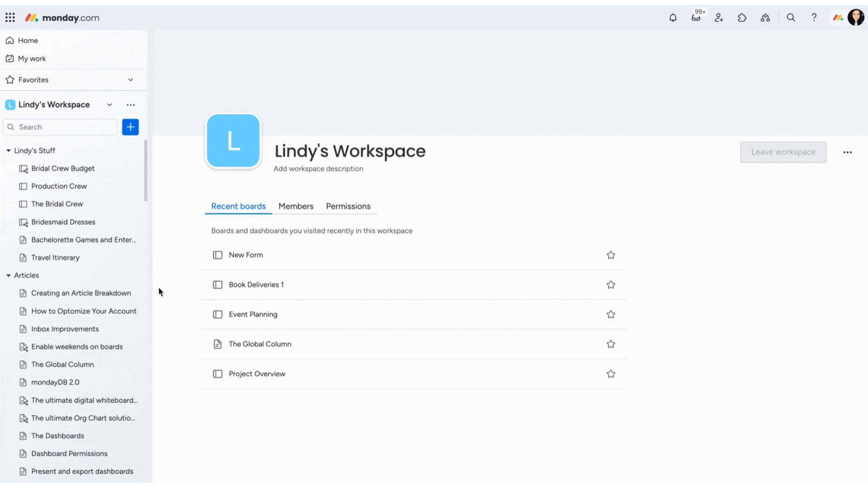Expand the Favorites section chevron
Viewport: 868px width, 488px height.
(131, 80)
